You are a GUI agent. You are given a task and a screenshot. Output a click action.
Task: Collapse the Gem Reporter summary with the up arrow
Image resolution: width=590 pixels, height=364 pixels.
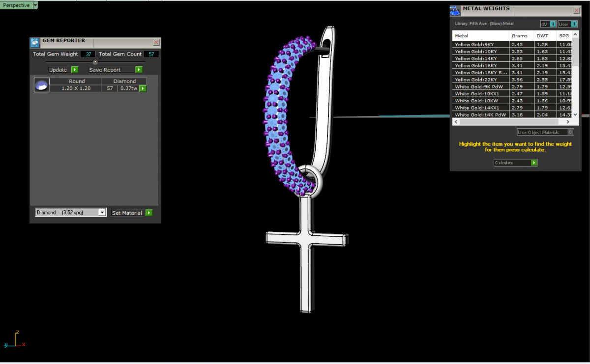point(95,62)
